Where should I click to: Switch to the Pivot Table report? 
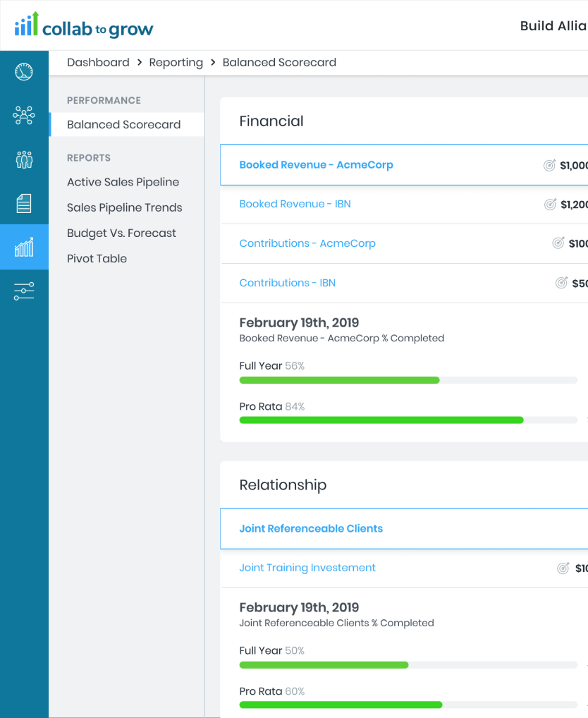pyautogui.click(x=97, y=258)
